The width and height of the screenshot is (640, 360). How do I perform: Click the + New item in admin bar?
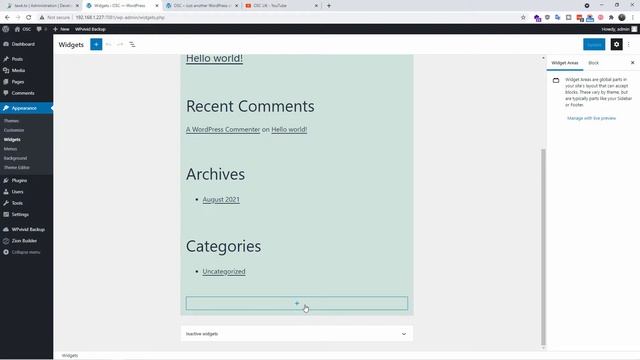coord(61,29)
